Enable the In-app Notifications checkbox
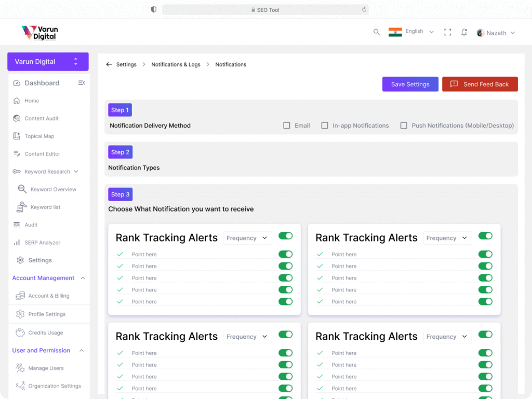The image size is (532, 399). click(325, 126)
